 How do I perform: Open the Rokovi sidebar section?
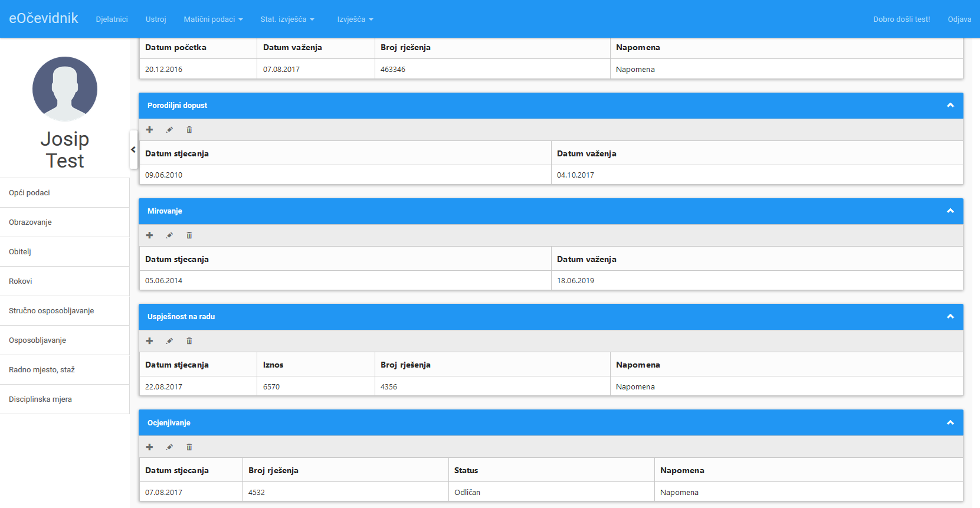click(x=65, y=281)
